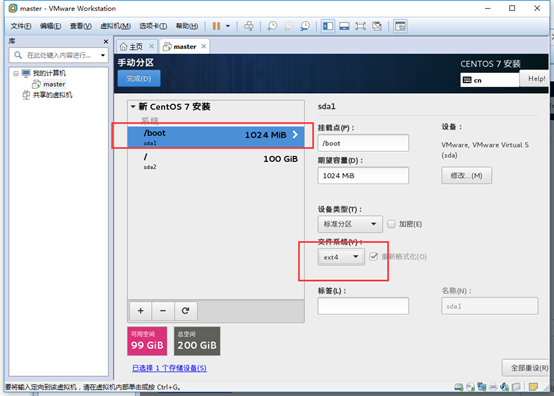Add a new mount point with plus

(x=141, y=311)
